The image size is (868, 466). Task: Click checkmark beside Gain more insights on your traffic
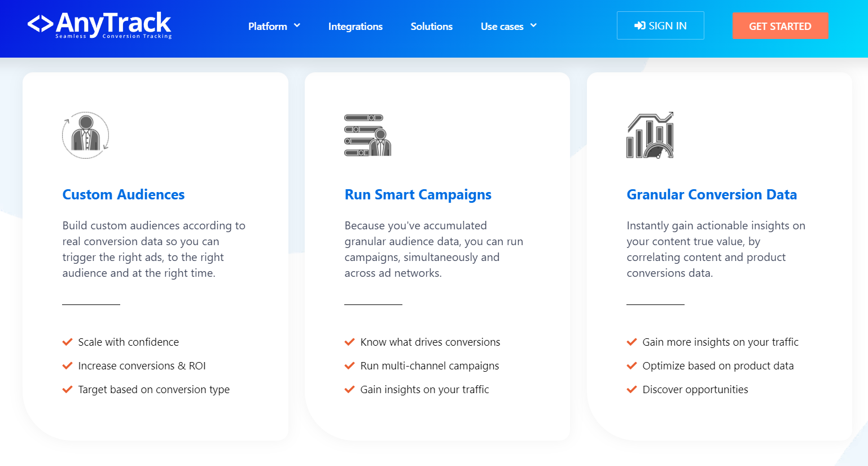tap(632, 342)
